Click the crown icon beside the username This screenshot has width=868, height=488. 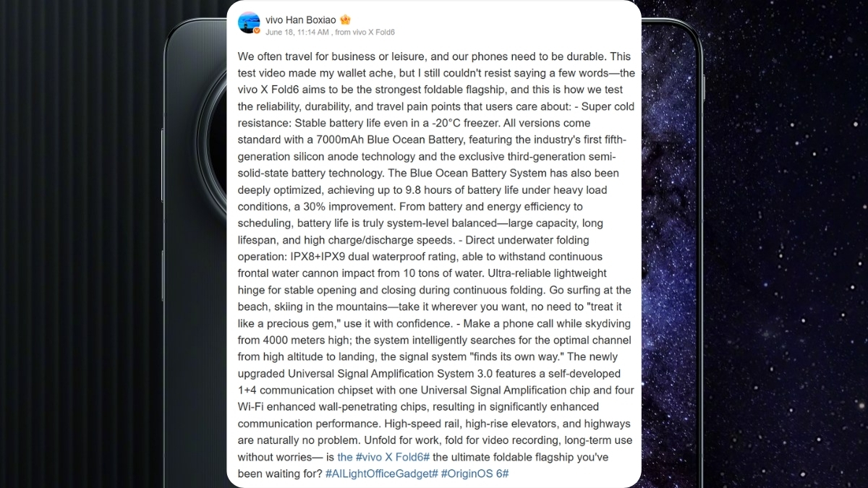point(346,20)
